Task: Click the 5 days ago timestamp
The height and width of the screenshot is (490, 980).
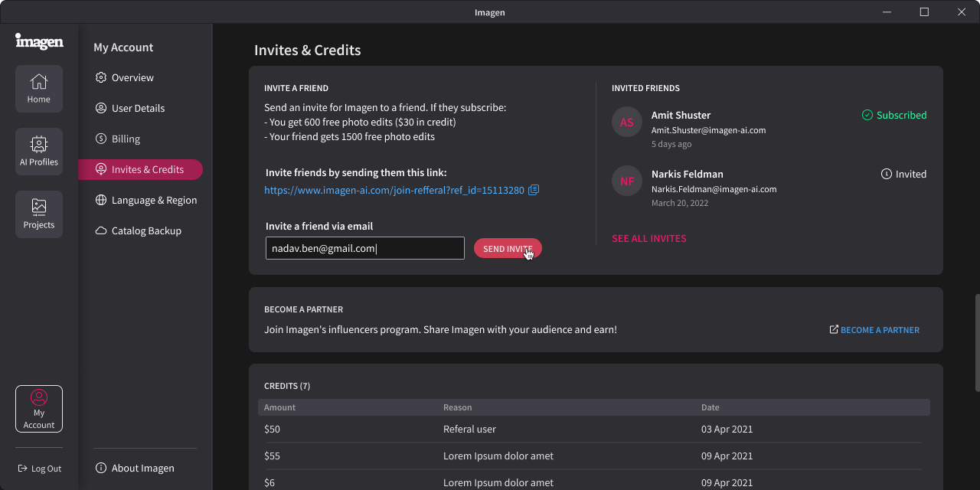Action: pos(671,144)
